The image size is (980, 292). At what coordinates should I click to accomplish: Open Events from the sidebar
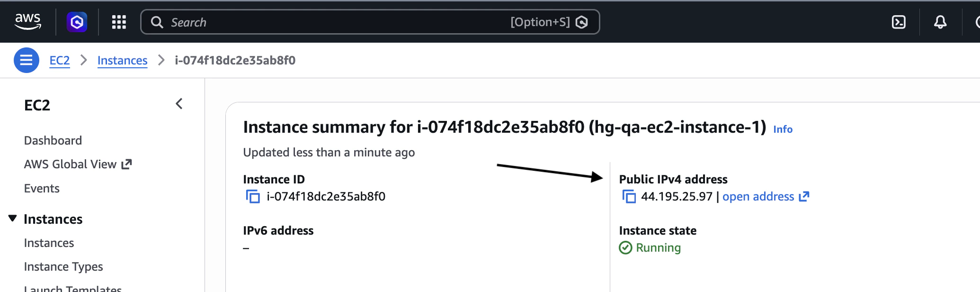42,188
